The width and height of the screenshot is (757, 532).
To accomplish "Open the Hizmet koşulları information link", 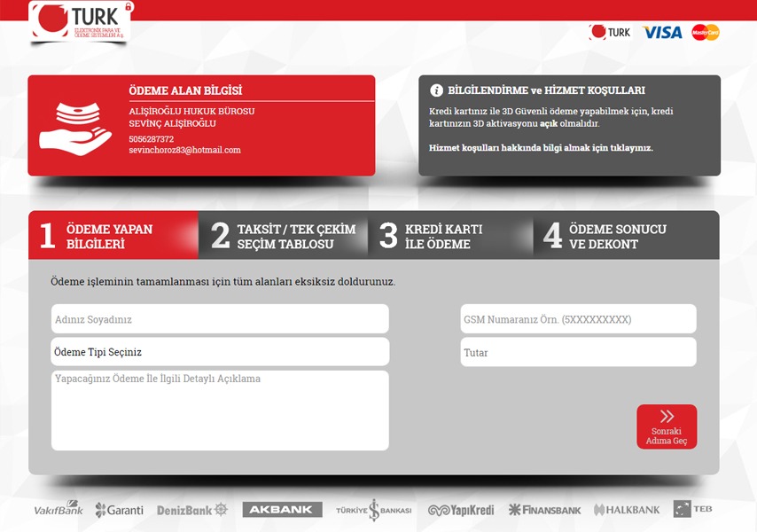I will (541, 148).
